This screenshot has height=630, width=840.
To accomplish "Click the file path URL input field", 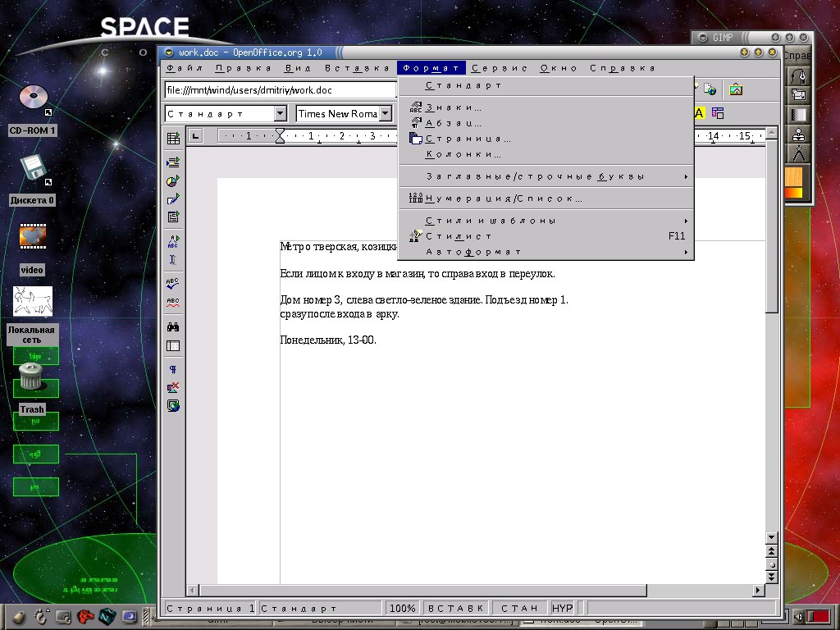I will (279, 90).
